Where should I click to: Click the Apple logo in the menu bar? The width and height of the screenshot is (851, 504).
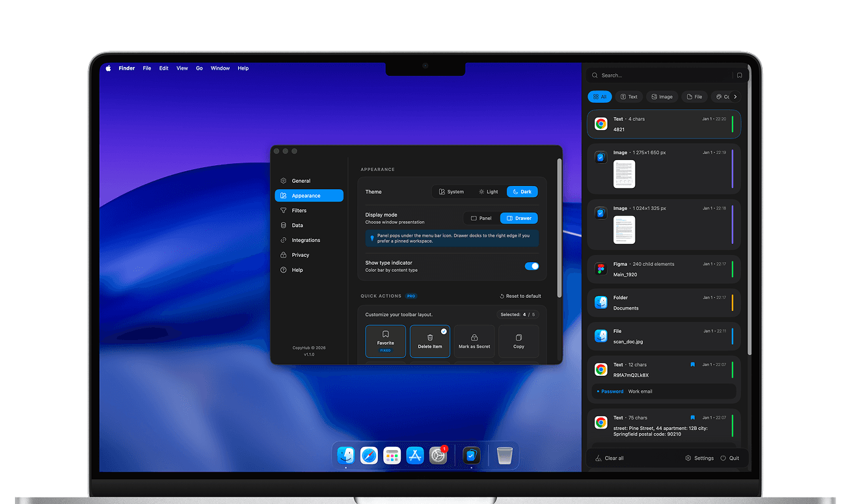tap(109, 68)
